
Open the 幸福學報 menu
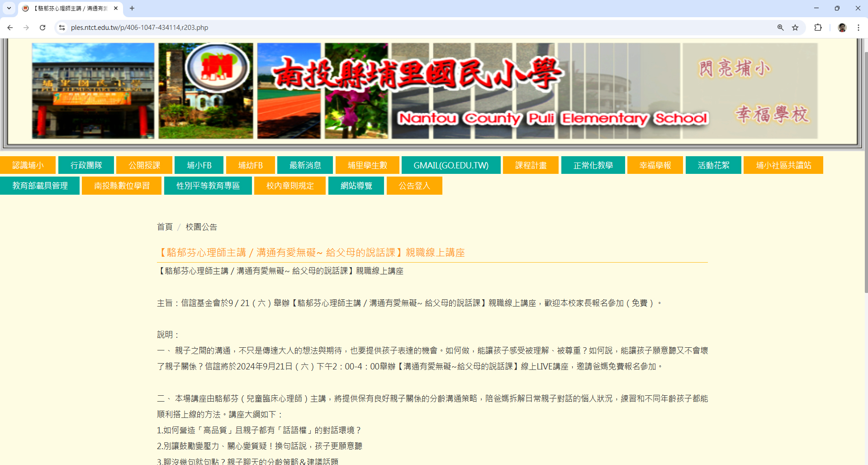click(655, 165)
